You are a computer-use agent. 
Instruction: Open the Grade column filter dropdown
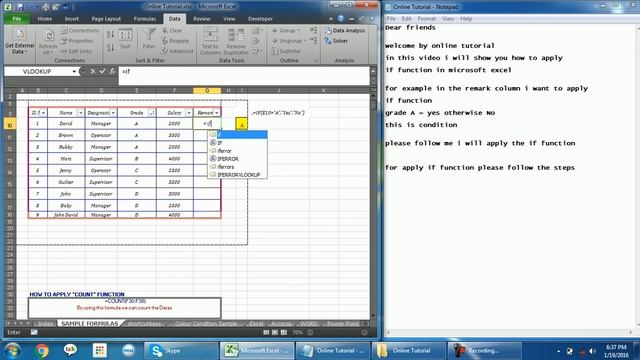tap(152, 113)
